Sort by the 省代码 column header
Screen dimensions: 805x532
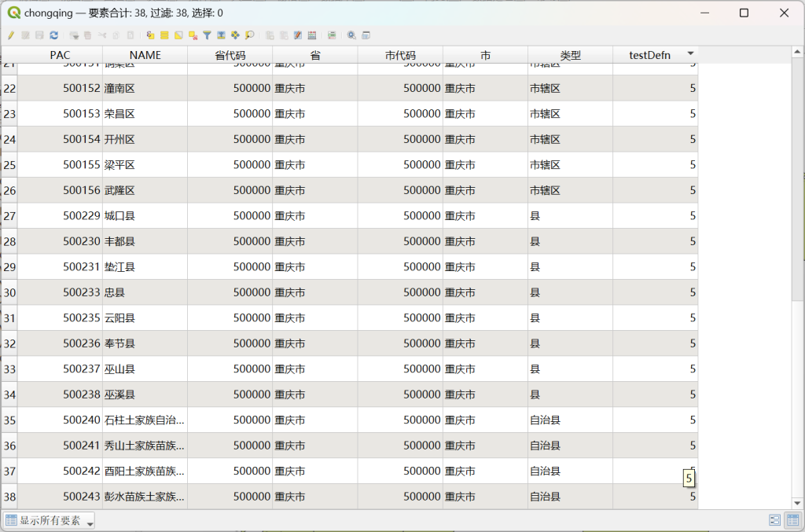point(230,55)
